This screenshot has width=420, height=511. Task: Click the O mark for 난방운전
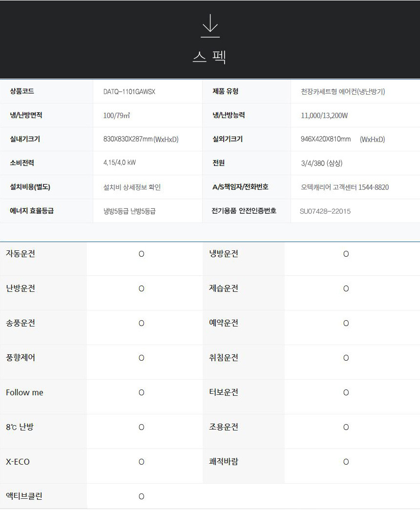pos(141,289)
